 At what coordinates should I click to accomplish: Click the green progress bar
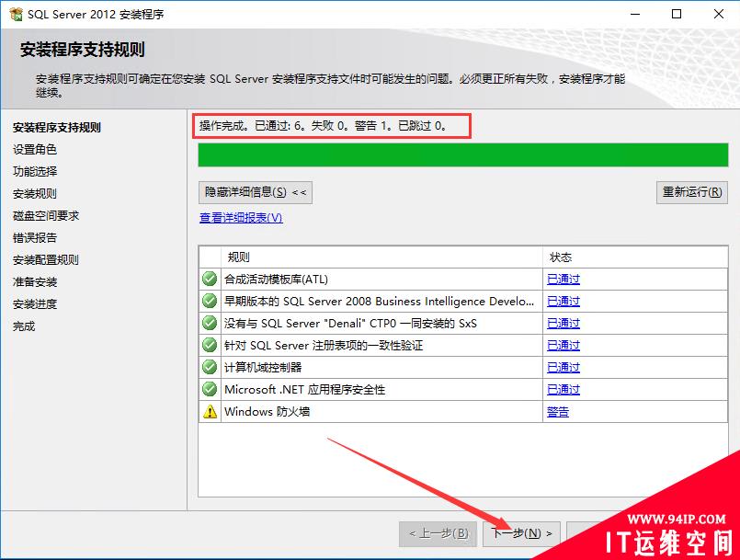pos(463,154)
